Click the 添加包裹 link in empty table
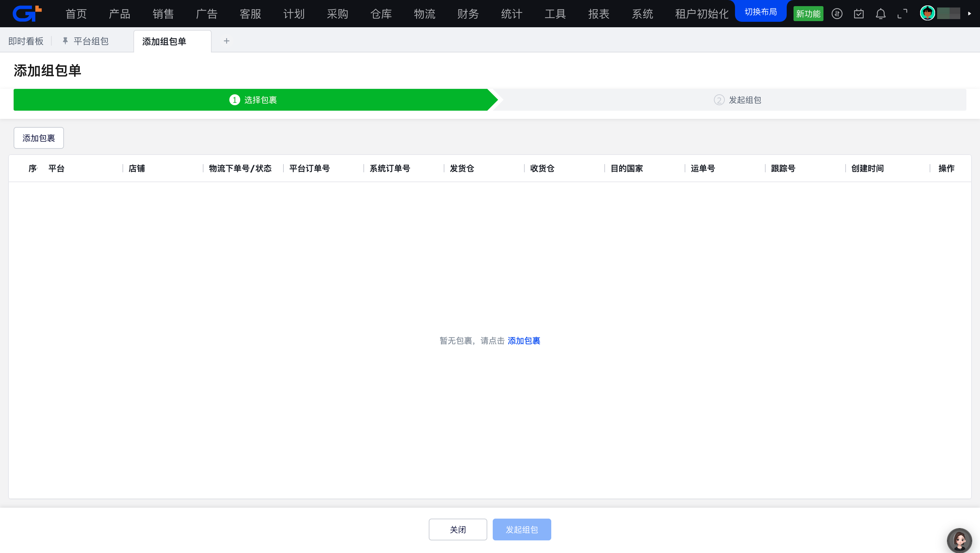Image resolution: width=980 pixels, height=553 pixels. pos(524,341)
